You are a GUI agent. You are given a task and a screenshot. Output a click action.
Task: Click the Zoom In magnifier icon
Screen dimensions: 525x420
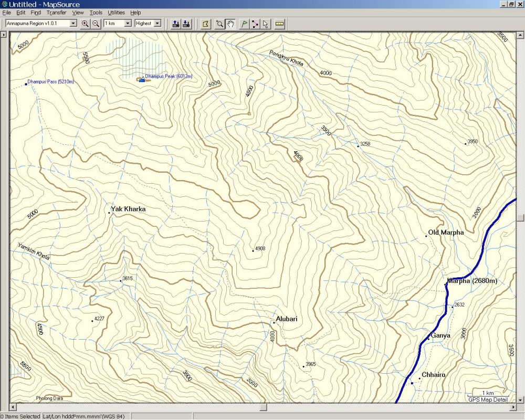(85, 24)
